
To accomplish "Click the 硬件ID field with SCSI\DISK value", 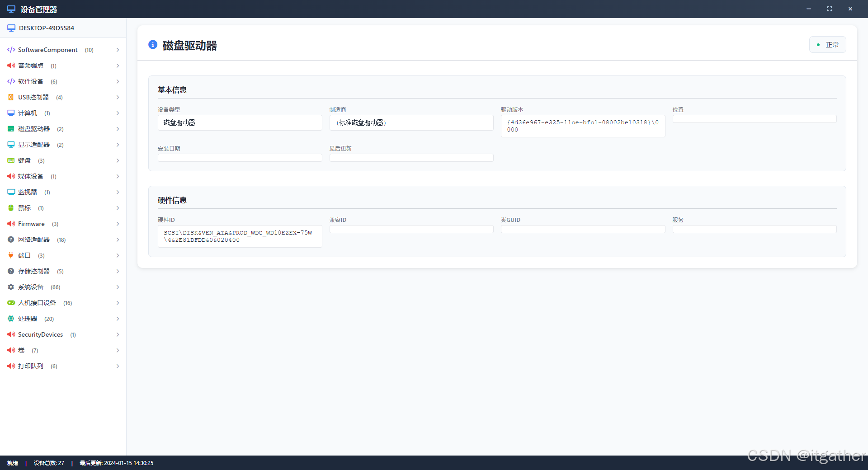I will tap(240, 236).
